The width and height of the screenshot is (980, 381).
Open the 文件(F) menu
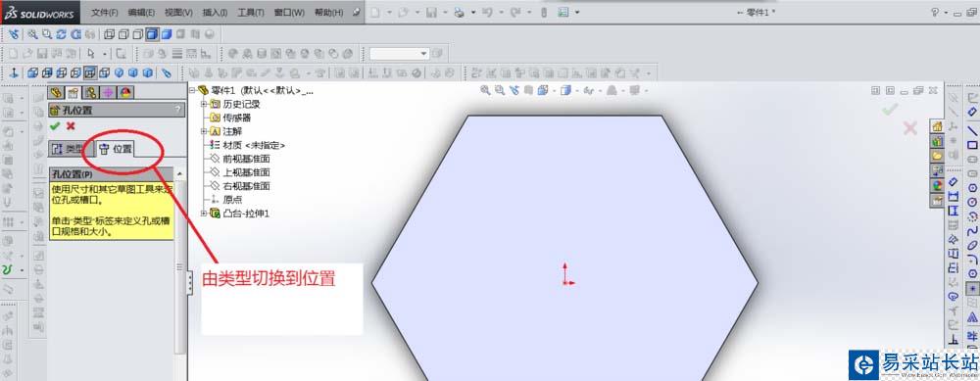click(105, 13)
